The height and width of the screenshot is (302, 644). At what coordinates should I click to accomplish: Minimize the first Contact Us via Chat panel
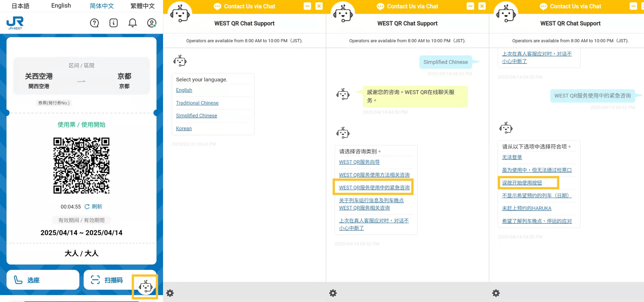[307, 6]
